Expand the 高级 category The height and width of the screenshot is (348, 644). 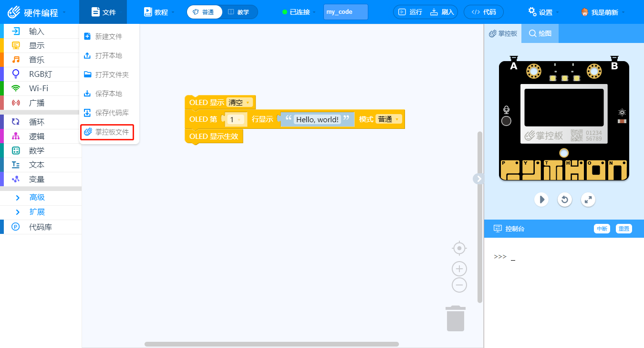pyautogui.click(x=41, y=198)
